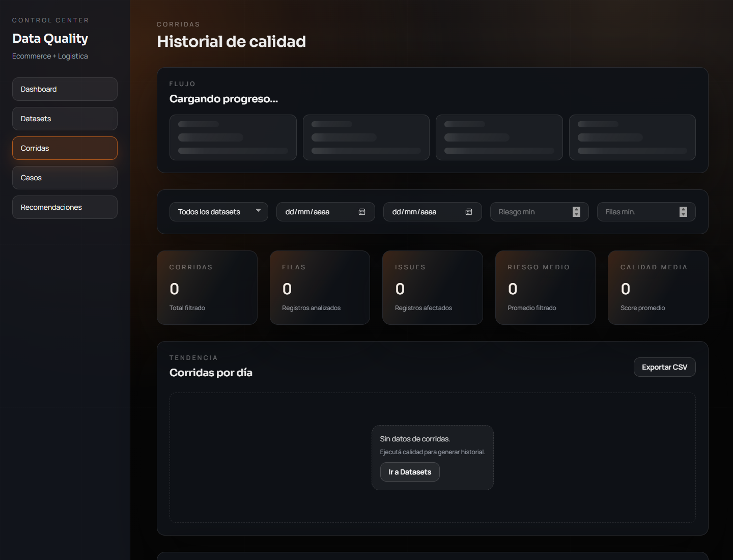Select Corridas in the sidebar
Image resolution: width=733 pixels, height=560 pixels.
[65, 148]
